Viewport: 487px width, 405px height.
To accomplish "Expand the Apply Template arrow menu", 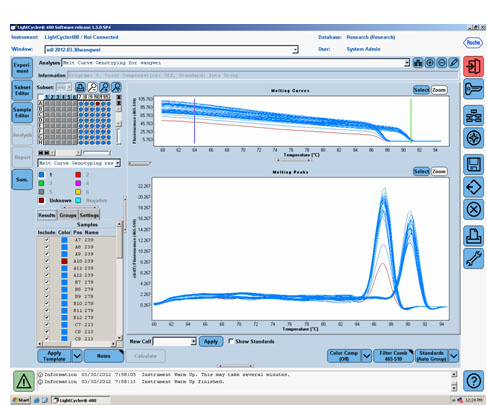I will click(77, 356).
